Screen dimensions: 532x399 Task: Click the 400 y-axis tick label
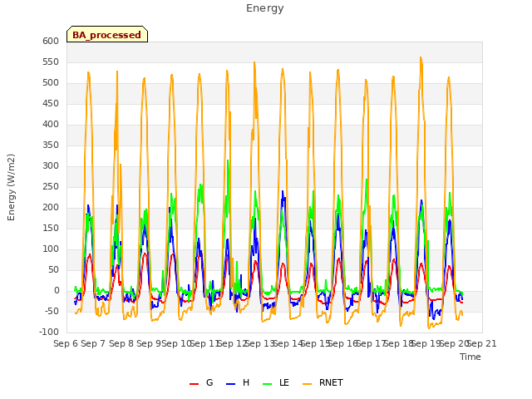click(x=51, y=125)
